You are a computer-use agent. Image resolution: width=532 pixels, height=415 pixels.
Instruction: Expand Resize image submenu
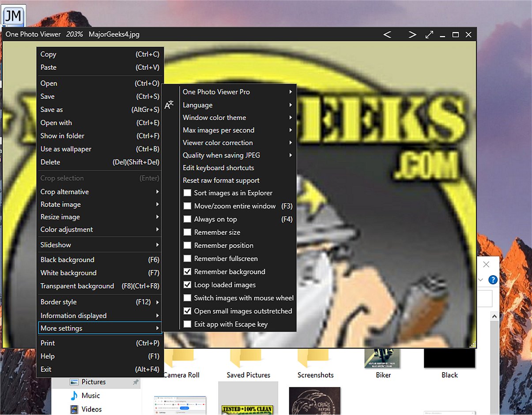pyautogui.click(x=100, y=217)
